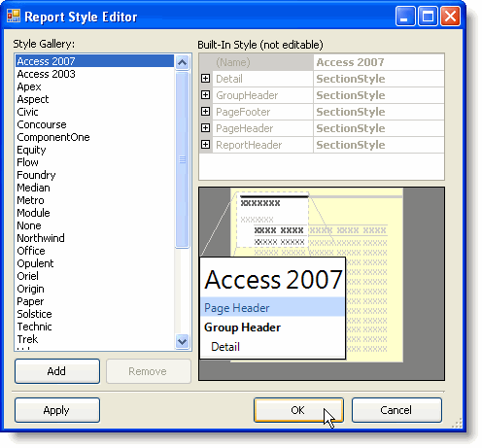Image resolution: width=482 pixels, height=448 pixels.
Task: Click the Page Header preview row
Action: click(x=272, y=307)
